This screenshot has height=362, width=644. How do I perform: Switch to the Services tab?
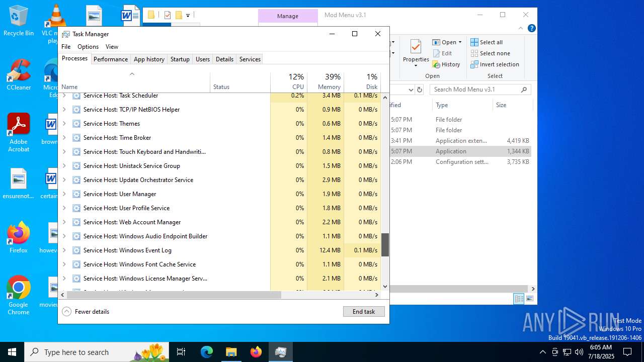(x=250, y=59)
